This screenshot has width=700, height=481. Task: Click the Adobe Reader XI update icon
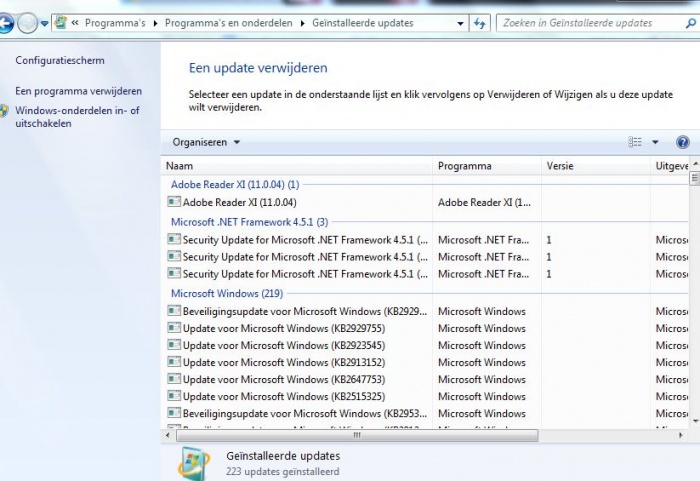pos(174,202)
